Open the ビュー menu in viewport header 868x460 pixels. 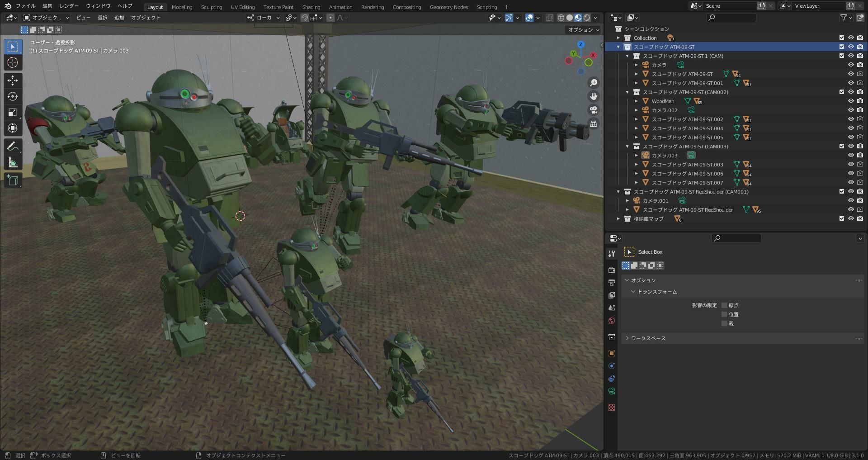[x=83, y=18]
